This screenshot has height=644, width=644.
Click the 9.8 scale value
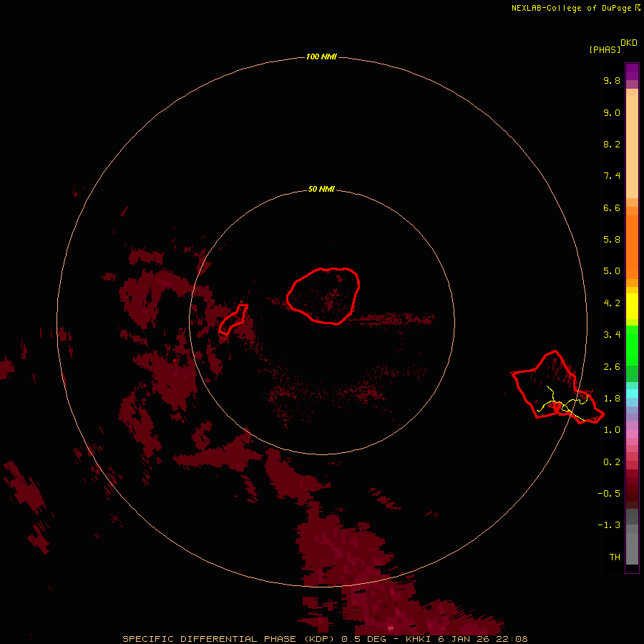click(612, 80)
